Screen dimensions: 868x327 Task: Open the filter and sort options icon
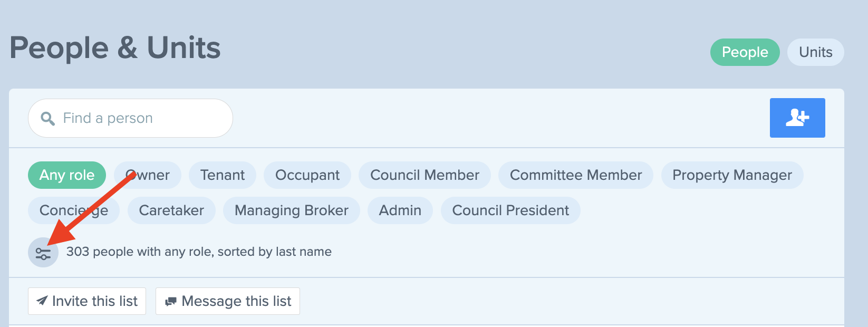pyautogui.click(x=43, y=252)
